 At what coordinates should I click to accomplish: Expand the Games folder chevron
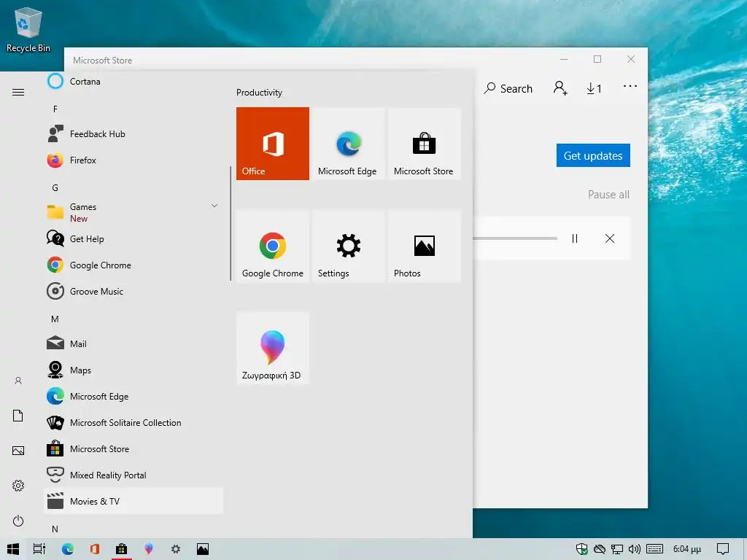tap(214, 206)
